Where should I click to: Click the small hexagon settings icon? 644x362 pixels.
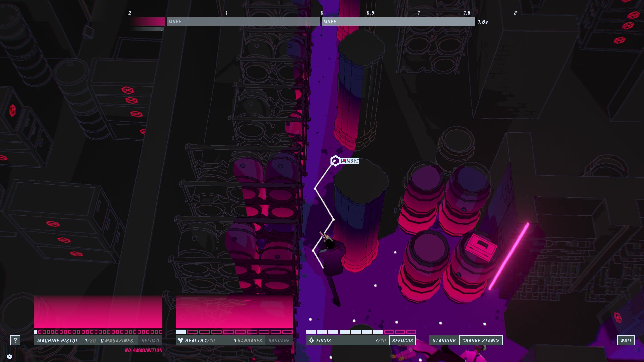[9, 357]
